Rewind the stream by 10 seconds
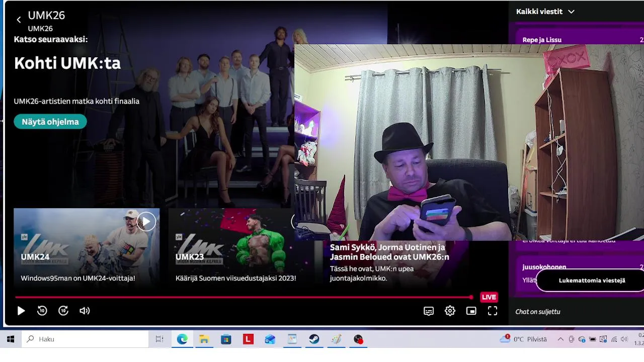 pos(42,311)
